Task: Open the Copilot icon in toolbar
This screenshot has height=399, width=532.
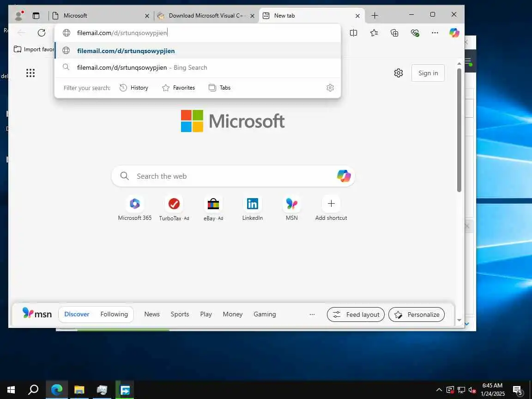Action: [x=454, y=33]
